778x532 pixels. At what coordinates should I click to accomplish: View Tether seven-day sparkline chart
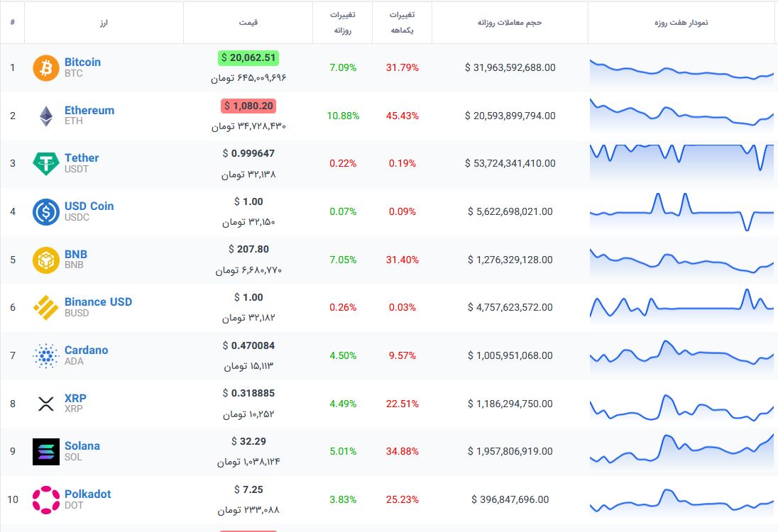coord(681,161)
